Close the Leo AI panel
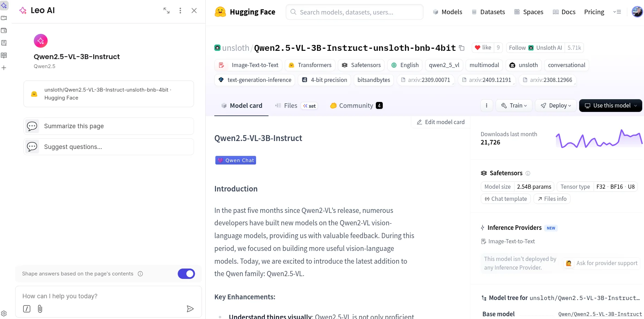The image size is (644, 319). 194,11
